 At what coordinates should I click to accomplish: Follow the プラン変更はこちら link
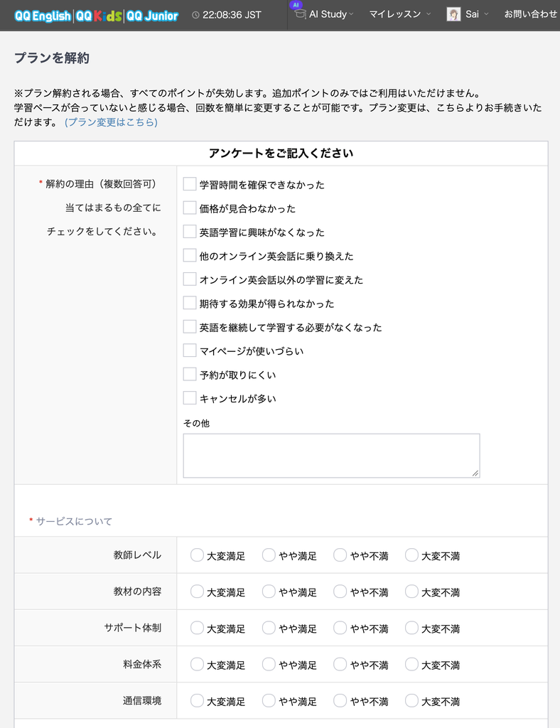(111, 122)
